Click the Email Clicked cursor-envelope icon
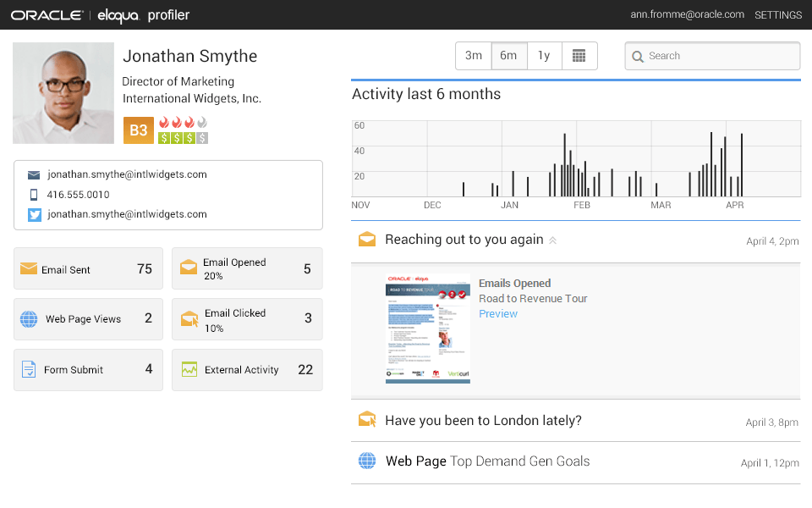812x508 pixels. [x=189, y=319]
